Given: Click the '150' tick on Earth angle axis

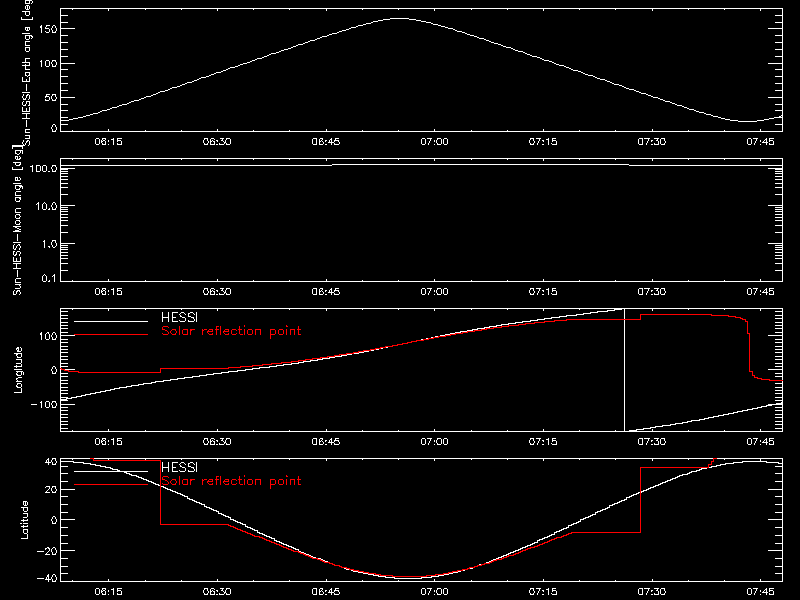Looking at the screenshot, I should [x=48, y=29].
